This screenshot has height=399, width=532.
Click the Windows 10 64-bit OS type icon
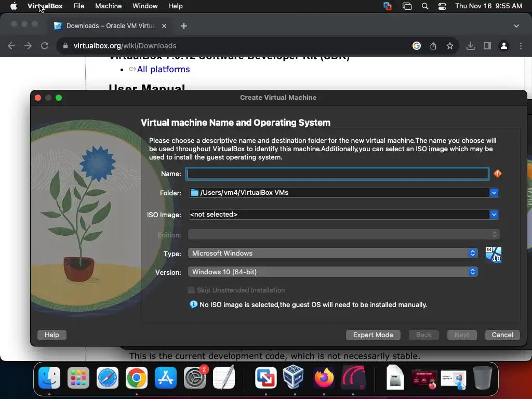pos(494,255)
